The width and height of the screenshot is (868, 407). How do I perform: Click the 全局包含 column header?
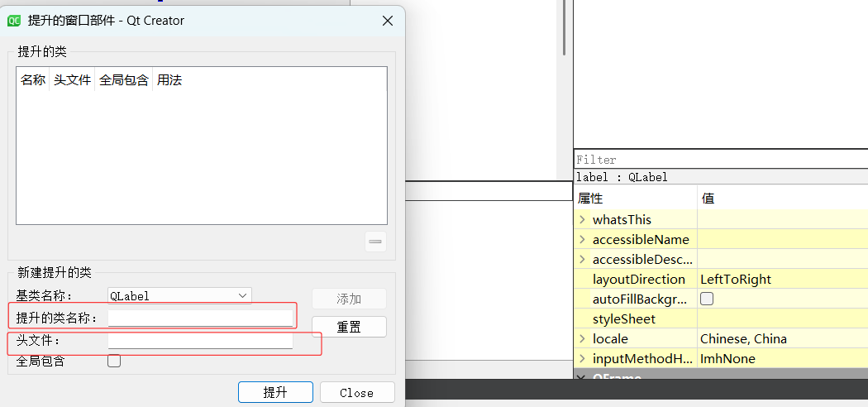123,79
